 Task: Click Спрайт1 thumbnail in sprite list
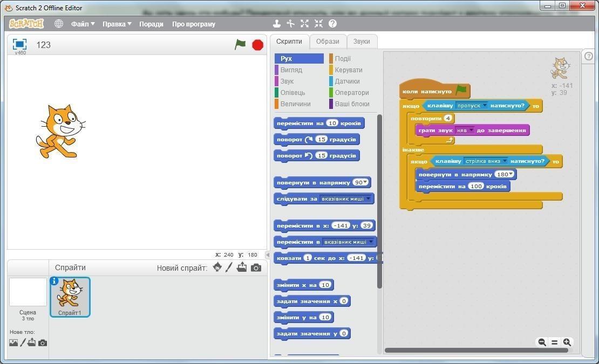click(70, 296)
